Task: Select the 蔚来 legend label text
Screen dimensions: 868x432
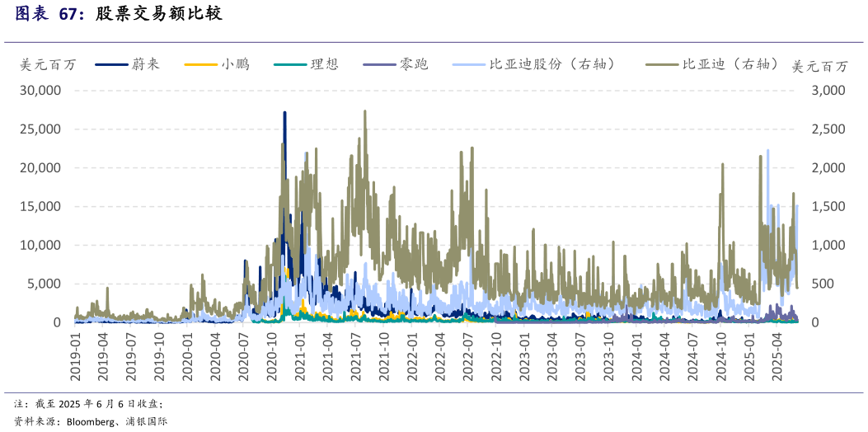Action: click(x=146, y=64)
